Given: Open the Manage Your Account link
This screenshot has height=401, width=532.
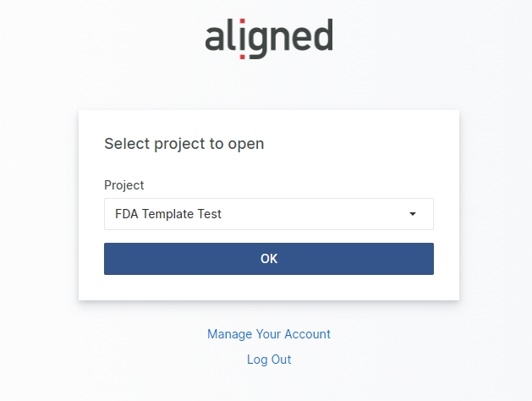Looking at the screenshot, I should coord(268,334).
